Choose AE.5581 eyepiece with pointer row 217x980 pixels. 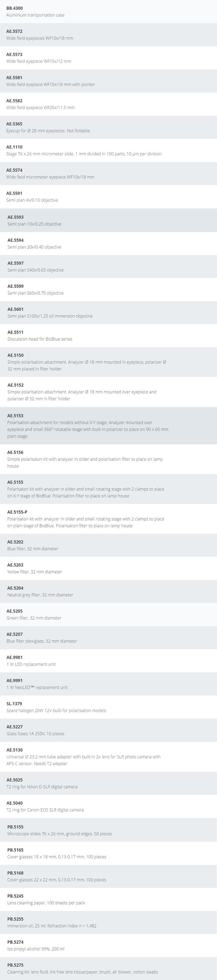108,81
